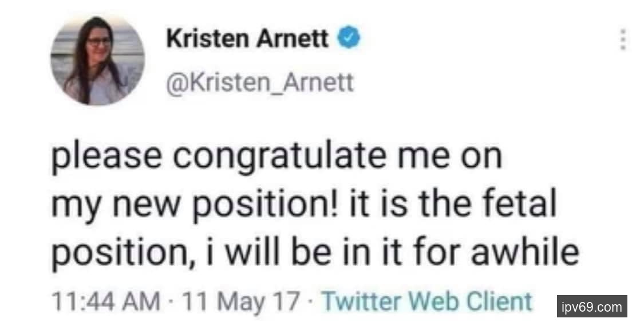
Task: Click the word 'Client' in the source label
Action: (498, 301)
